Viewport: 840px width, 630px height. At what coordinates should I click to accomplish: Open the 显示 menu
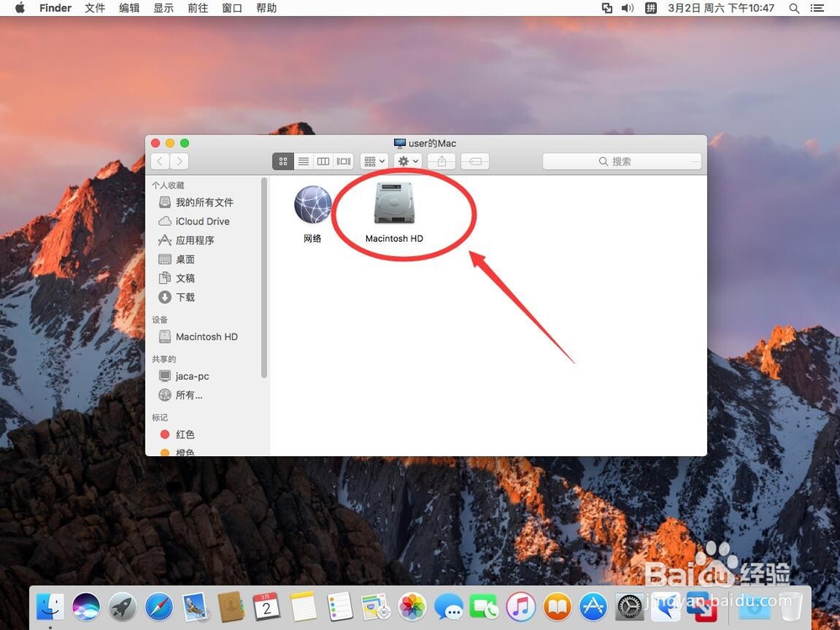(x=164, y=8)
